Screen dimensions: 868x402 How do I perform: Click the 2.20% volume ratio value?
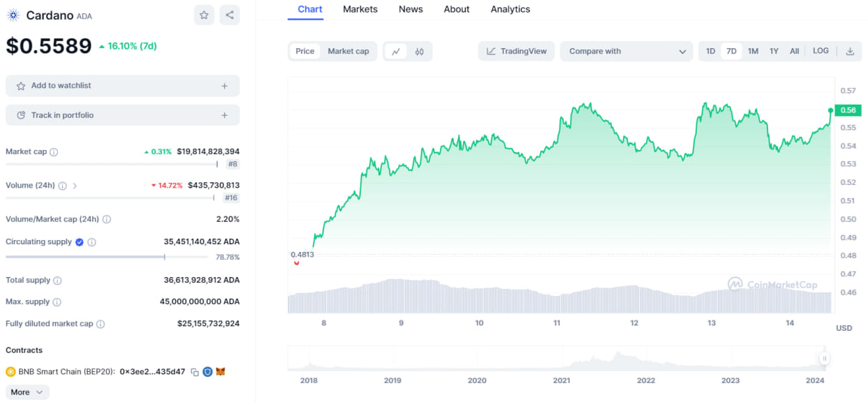[228, 219]
